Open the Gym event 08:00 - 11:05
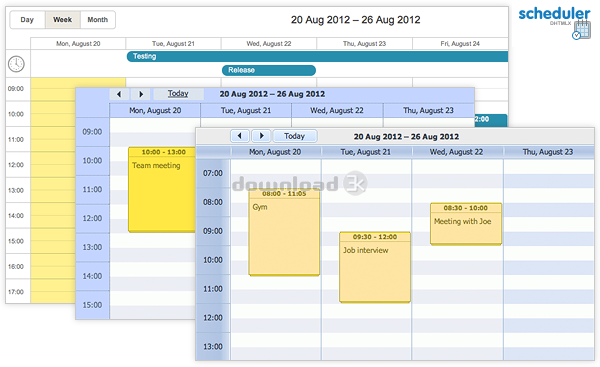This screenshot has width=600, height=367. pyautogui.click(x=284, y=233)
